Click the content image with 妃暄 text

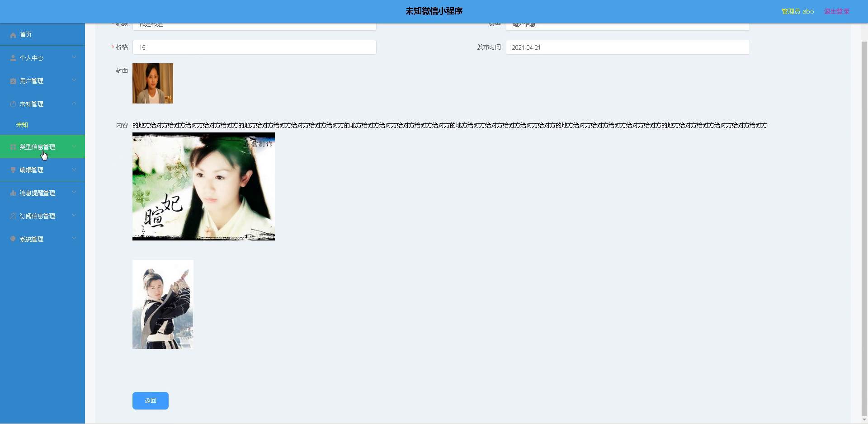(x=203, y=186)
